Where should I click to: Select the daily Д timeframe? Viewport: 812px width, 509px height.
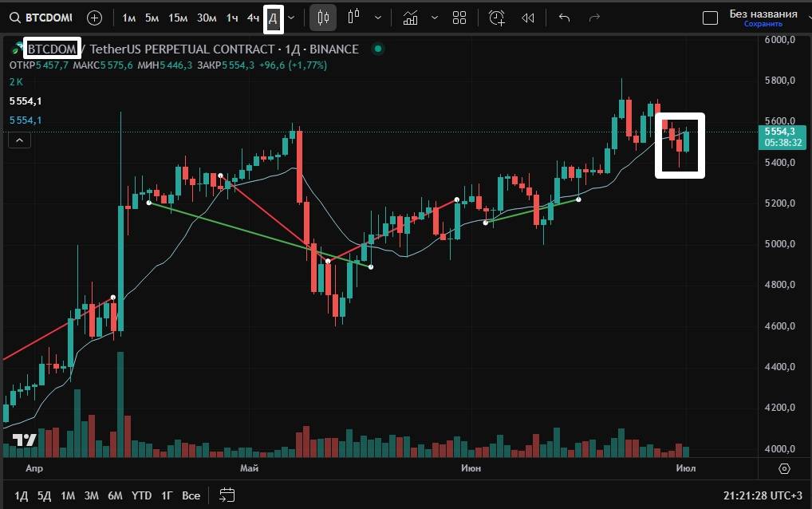click(x=273, y=19)
